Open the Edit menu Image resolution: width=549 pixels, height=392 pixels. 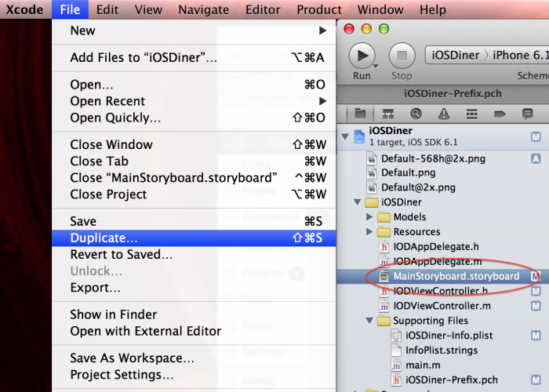(x=107, y=9)
